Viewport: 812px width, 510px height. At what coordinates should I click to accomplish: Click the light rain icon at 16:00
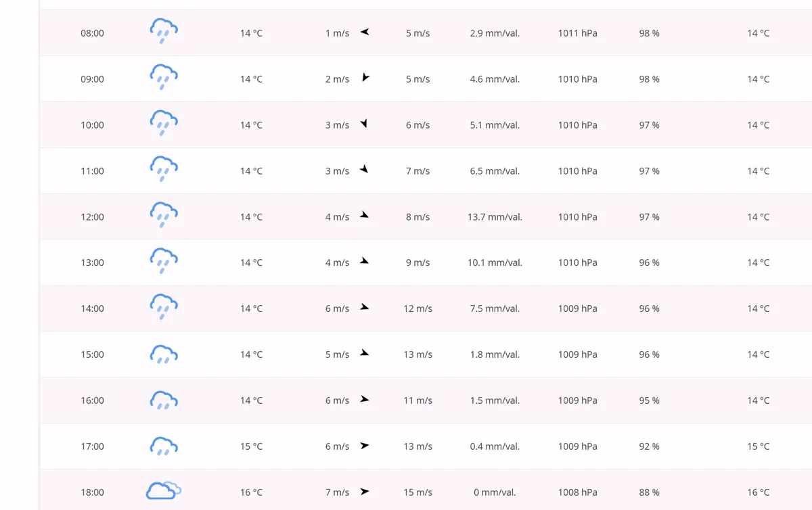tap(164, 400)
